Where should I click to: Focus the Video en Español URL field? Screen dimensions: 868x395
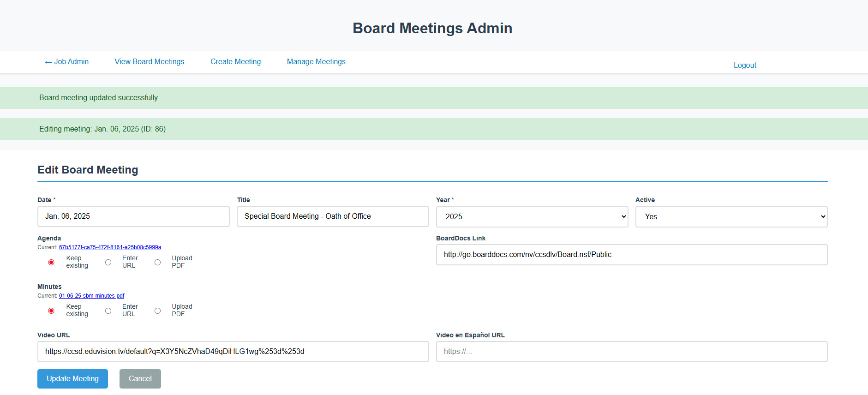click(631, 352)
